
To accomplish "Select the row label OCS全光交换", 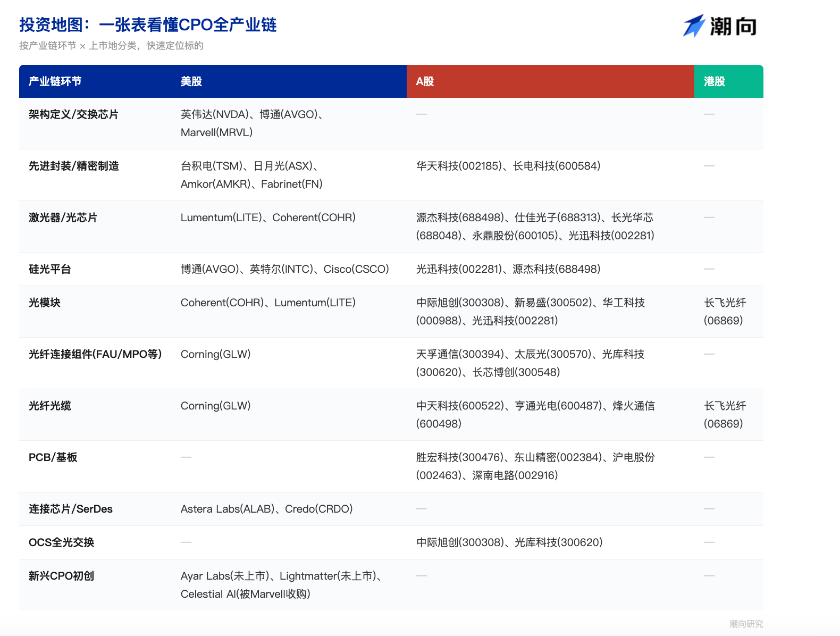I will pos(61,542).
